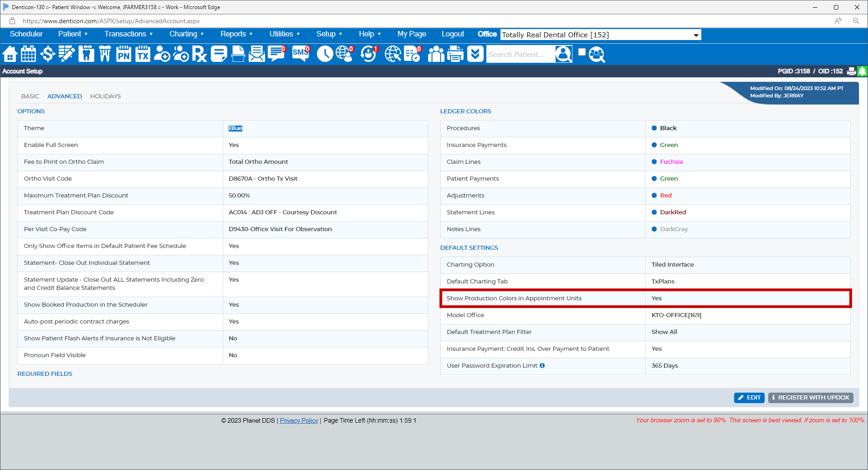Click the Fuchsia Claim Lines color dot

(x=654, y=162)
